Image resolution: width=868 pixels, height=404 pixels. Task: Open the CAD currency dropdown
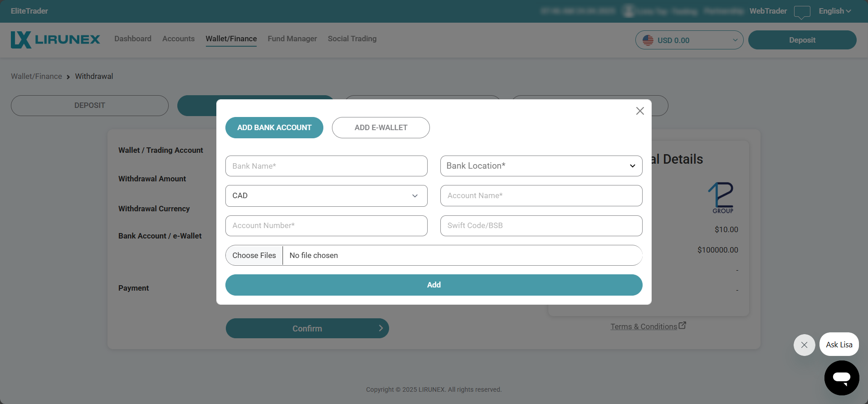[x=326, y=196]
